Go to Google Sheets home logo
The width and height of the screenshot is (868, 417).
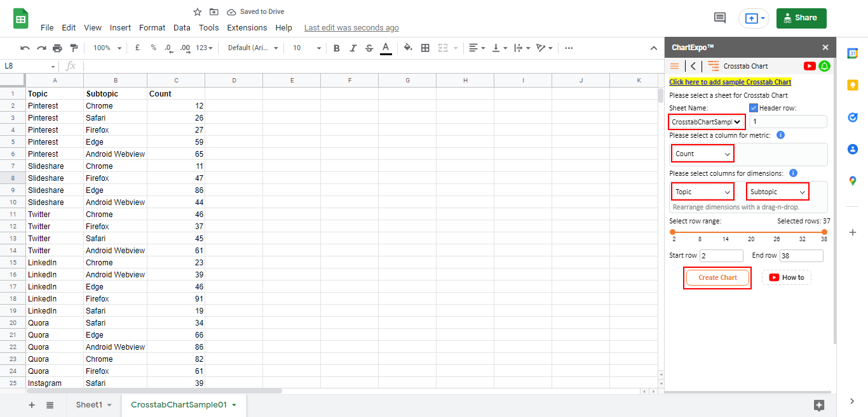pos(21,18)
